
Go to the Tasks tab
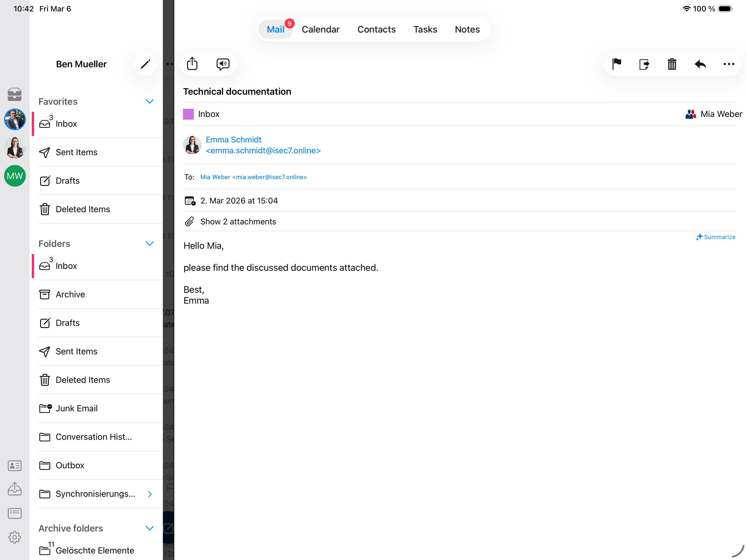coord(425,29)
